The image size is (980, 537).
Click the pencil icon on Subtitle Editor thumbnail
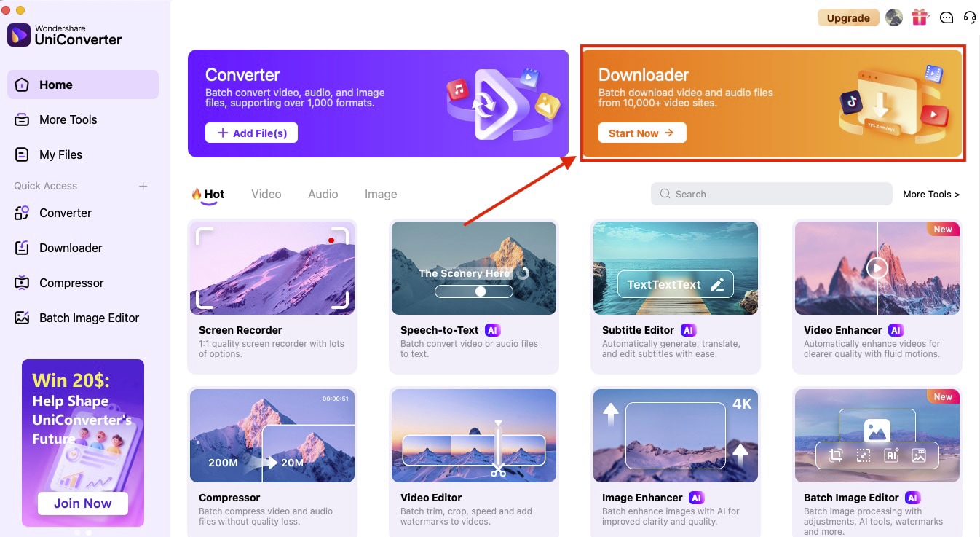(717, 284)
